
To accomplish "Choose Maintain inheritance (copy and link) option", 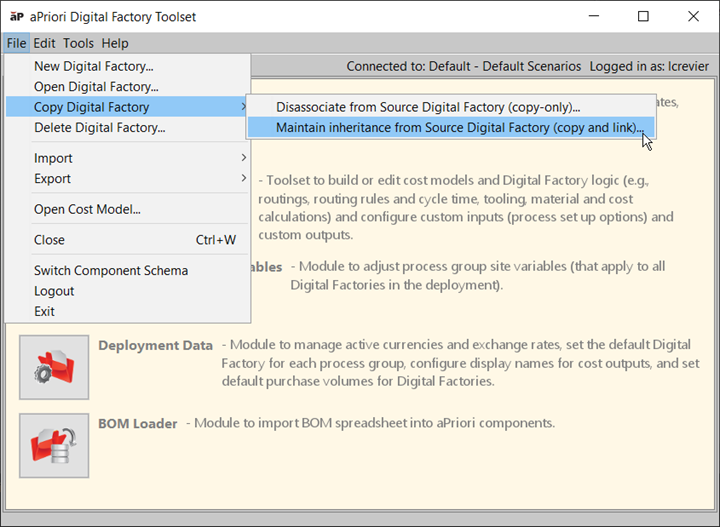I will [x=451, y=128].
